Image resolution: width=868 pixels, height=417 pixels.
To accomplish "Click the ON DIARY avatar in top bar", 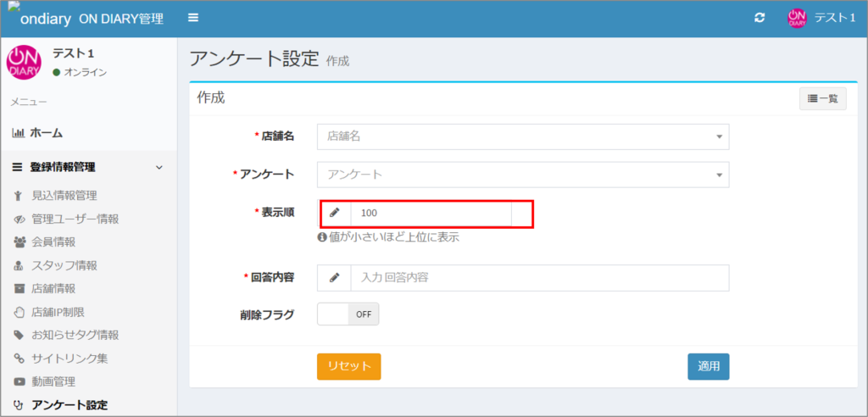I will [x=796, y=18].
